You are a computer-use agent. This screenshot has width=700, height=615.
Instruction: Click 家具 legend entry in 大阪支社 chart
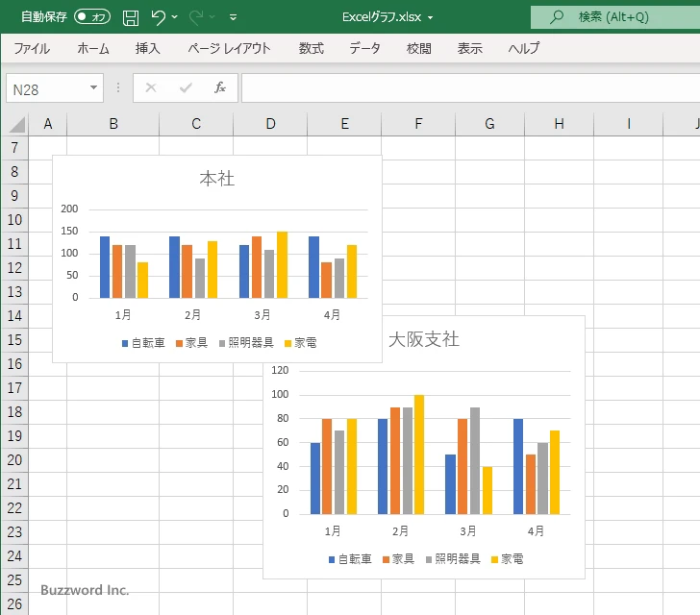coord(399,558)
